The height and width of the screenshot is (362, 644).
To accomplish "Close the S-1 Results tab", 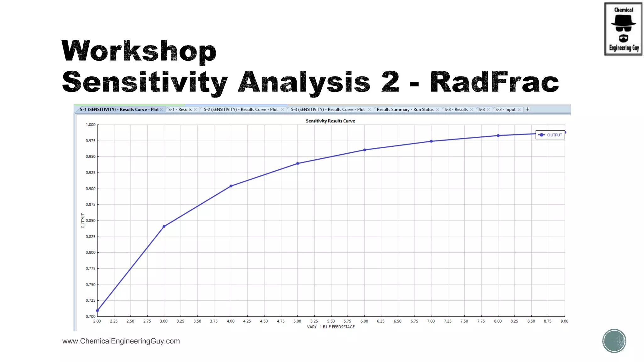I will pyautogui.click(x=195, y=110).
